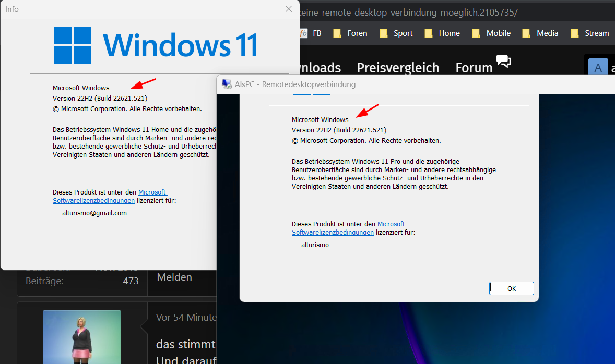This screenshot has height=364, width=615.
Task: Open the Mobile bookmarks folder
Action: click(x=491, y=33)
